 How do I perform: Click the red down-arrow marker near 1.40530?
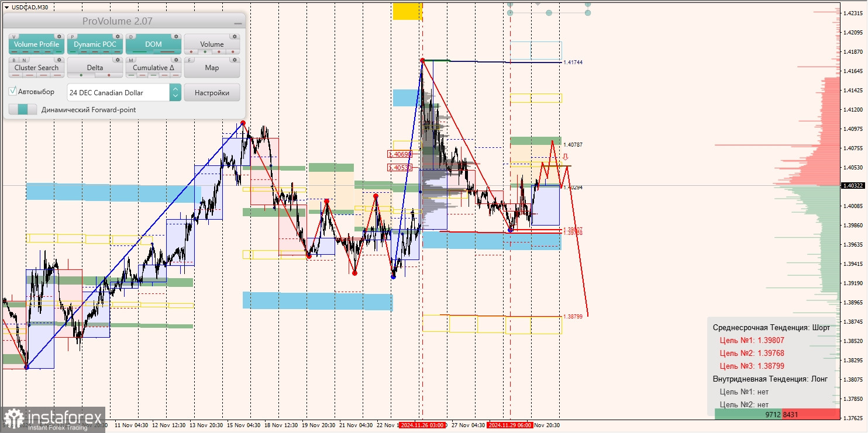[x=566, y=157]
